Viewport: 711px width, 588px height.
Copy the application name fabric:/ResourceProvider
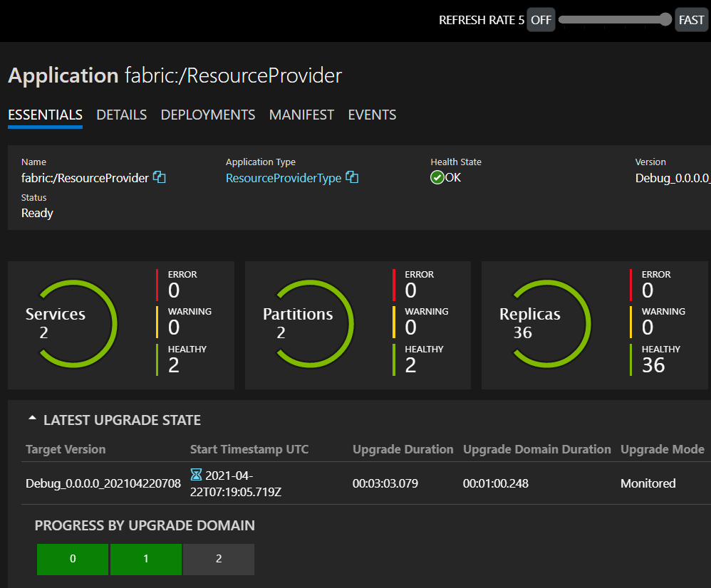tap(159, 177)
